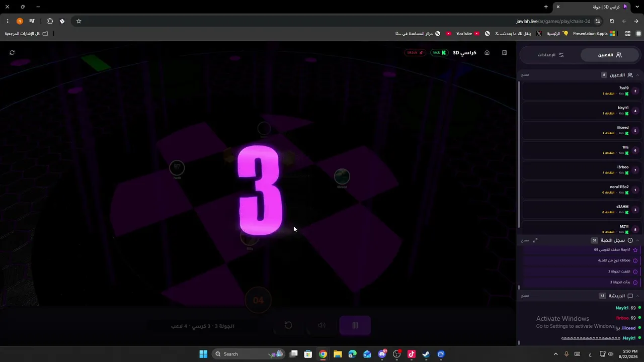Open the الرئيسية bookmark
Image resolution: width=644 pixels, height=362 pixels.
(557, 34)
